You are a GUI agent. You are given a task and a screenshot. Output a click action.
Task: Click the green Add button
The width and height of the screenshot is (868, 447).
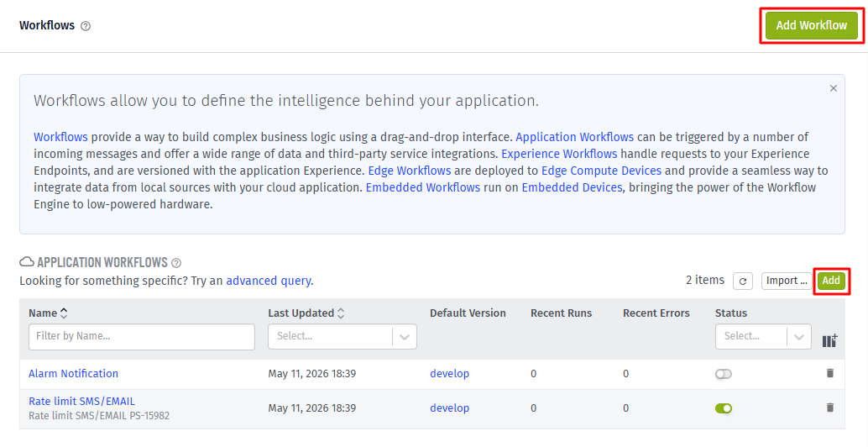click(831, 281)
